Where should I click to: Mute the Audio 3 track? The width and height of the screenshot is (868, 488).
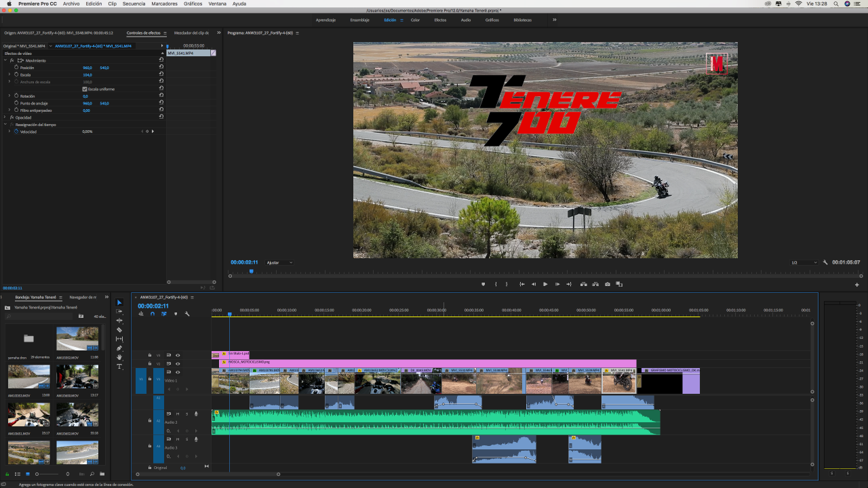[x=178, y=439]
